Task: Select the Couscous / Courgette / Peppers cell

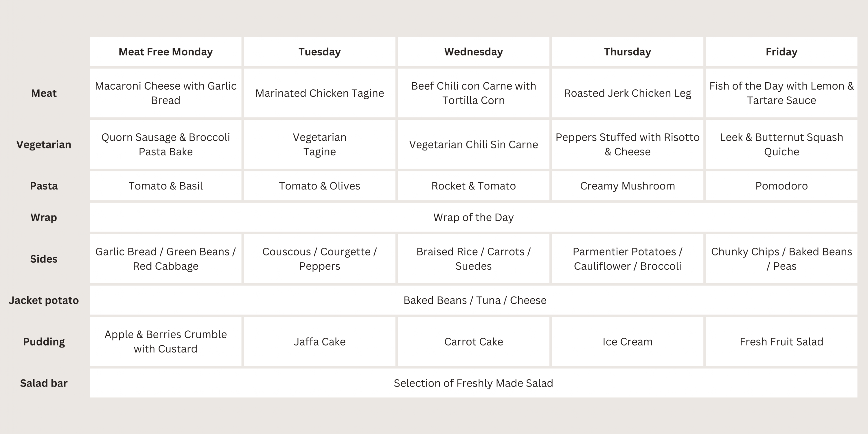Action: (319, 259)
